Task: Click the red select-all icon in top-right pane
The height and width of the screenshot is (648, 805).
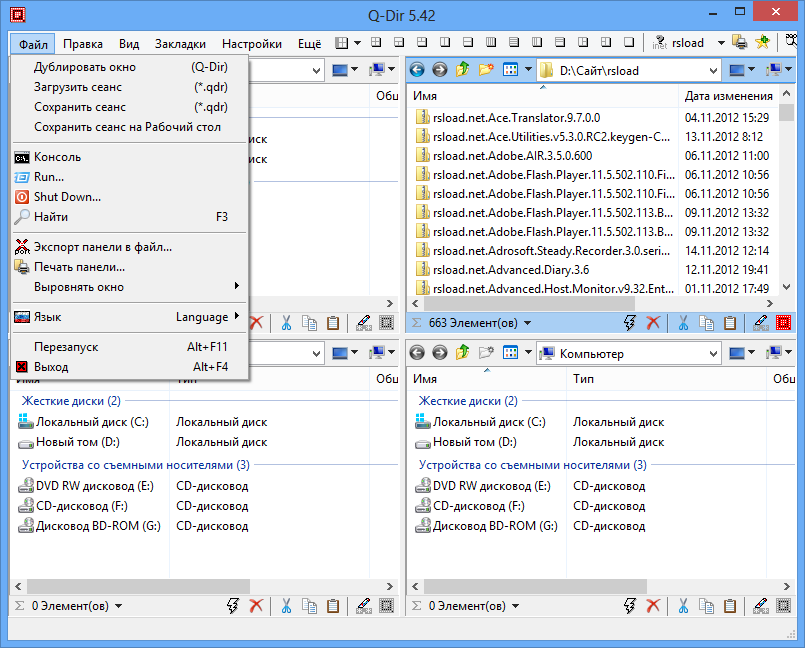Action: [783, 323]
